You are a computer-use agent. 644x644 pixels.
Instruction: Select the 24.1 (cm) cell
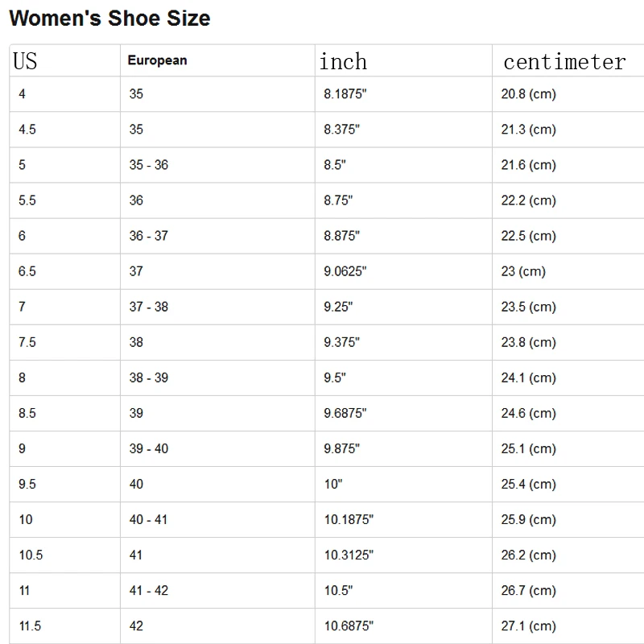click(528, 378)
